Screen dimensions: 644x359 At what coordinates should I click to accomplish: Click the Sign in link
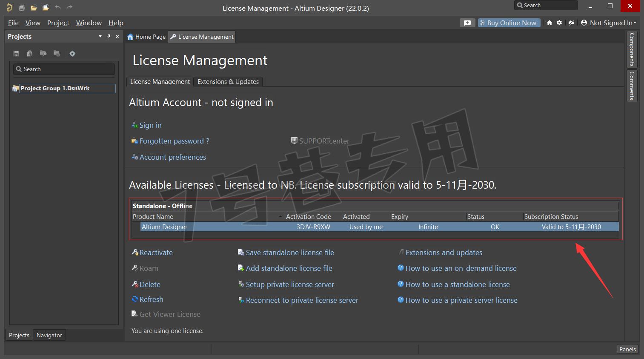tap(151, 125)
